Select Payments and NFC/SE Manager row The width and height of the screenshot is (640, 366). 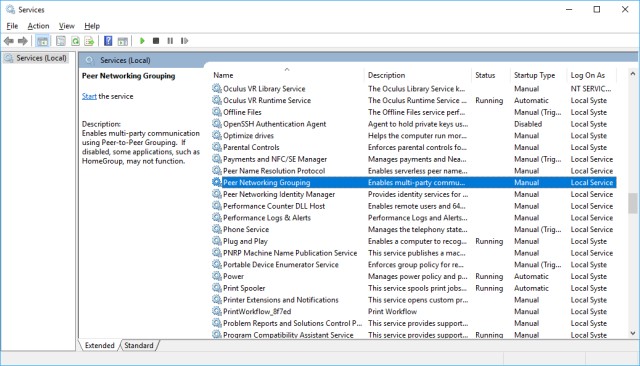point(413,159)
